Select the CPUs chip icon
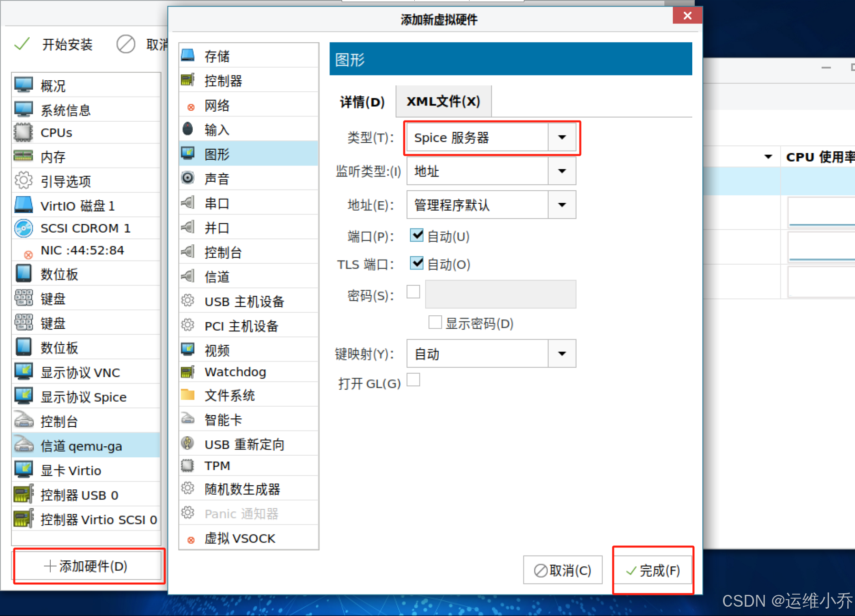 (24, 133)
